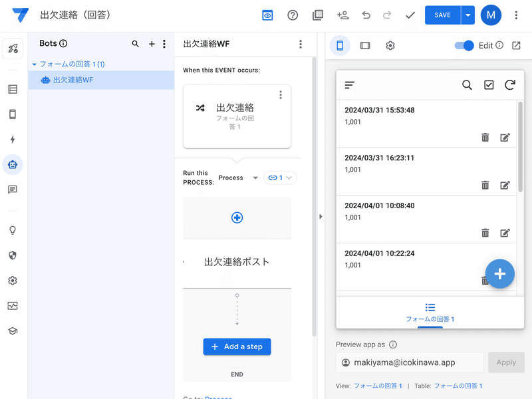Open the View: フォームの回答 1 link

378,386
